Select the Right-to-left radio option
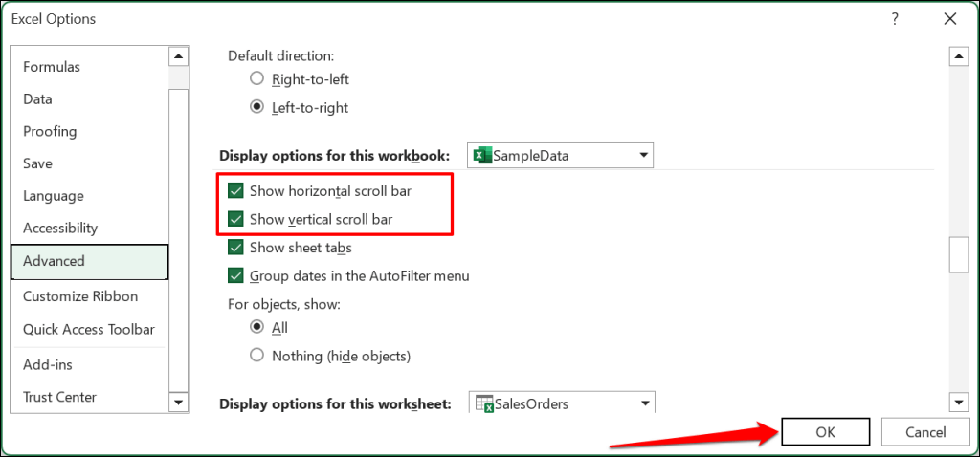 click(256, 79)
